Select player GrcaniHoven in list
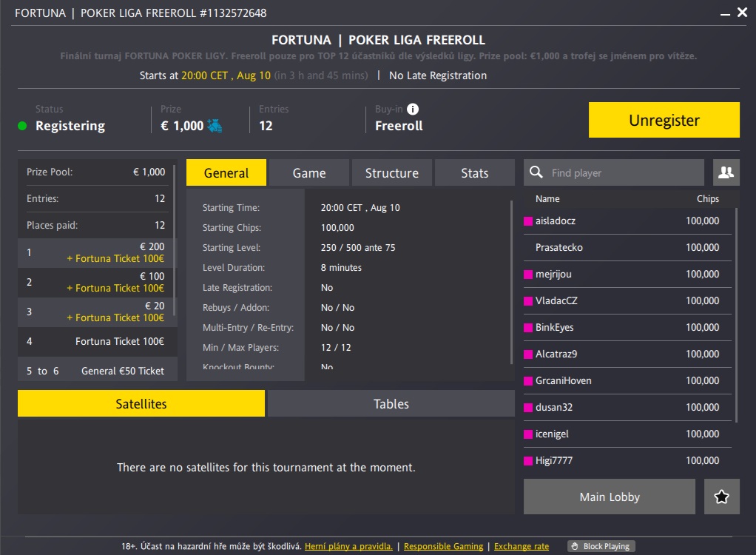Image resolution: width=756 pixels, height=555 pixels. [x=628, y=380]
